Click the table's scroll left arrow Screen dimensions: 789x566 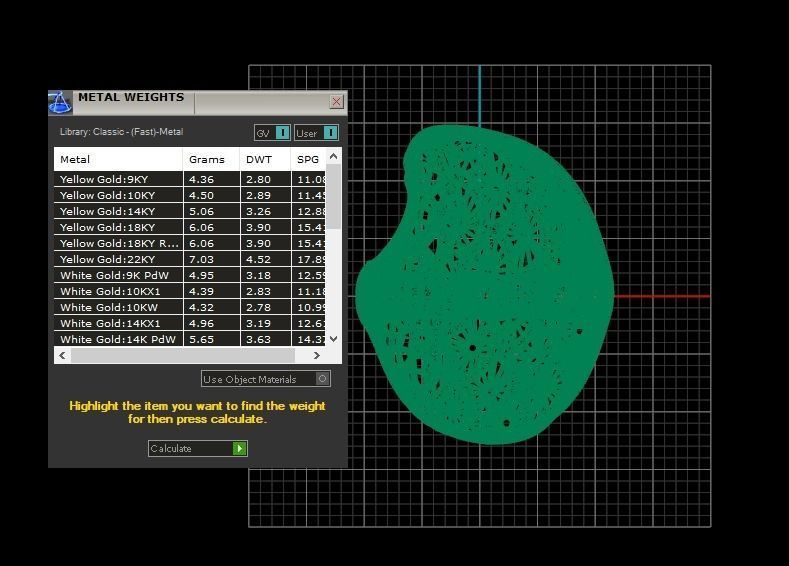point(62,355)
